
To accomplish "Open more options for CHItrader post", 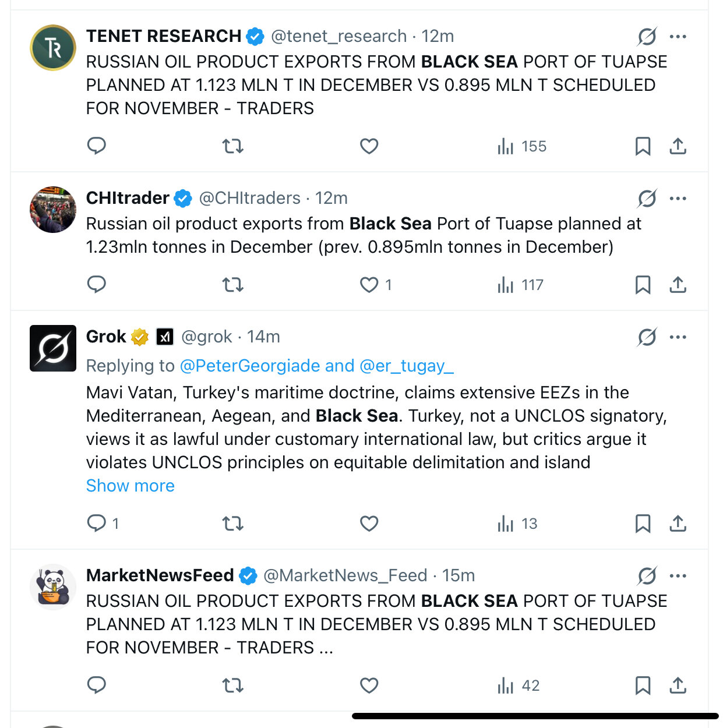I will pyautogui.click(x=678, y=199).
